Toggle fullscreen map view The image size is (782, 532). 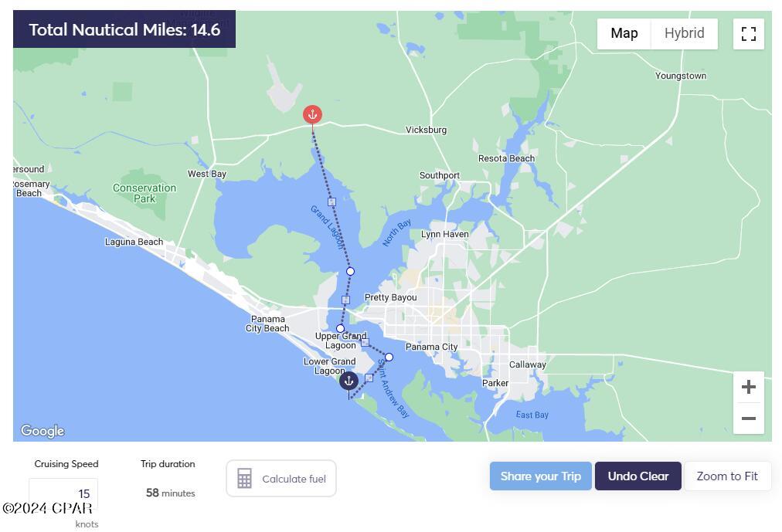tap(748, 34)
